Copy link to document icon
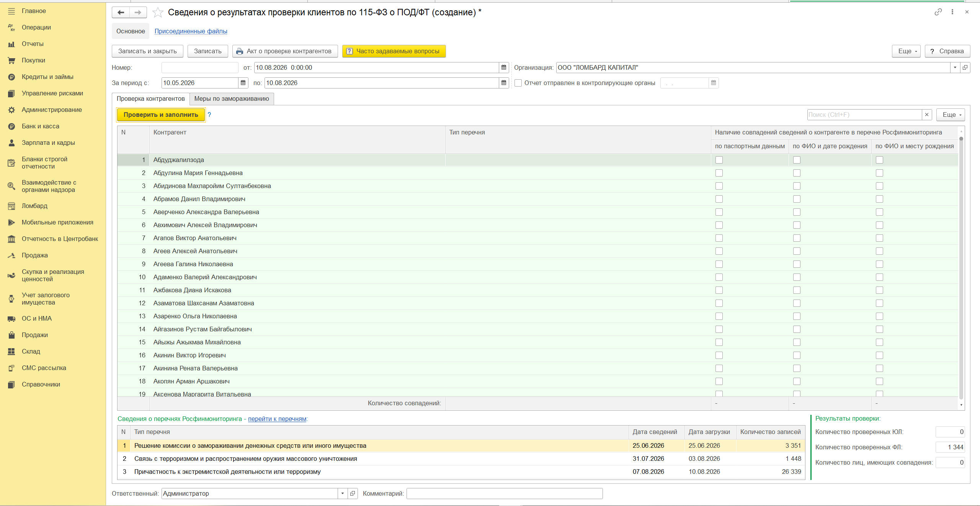Image resolution: width=980 pixels, height=506 pixels. click(x=938, y=12)
